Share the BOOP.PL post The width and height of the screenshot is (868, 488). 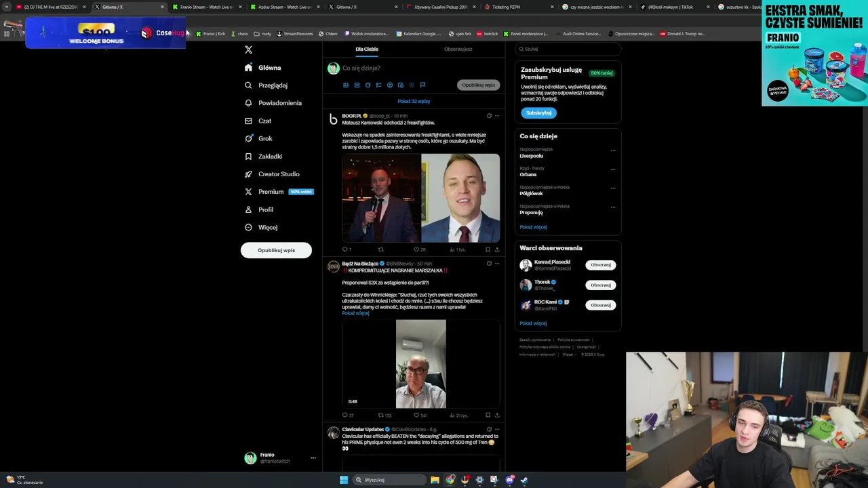[x=497, y=249]
